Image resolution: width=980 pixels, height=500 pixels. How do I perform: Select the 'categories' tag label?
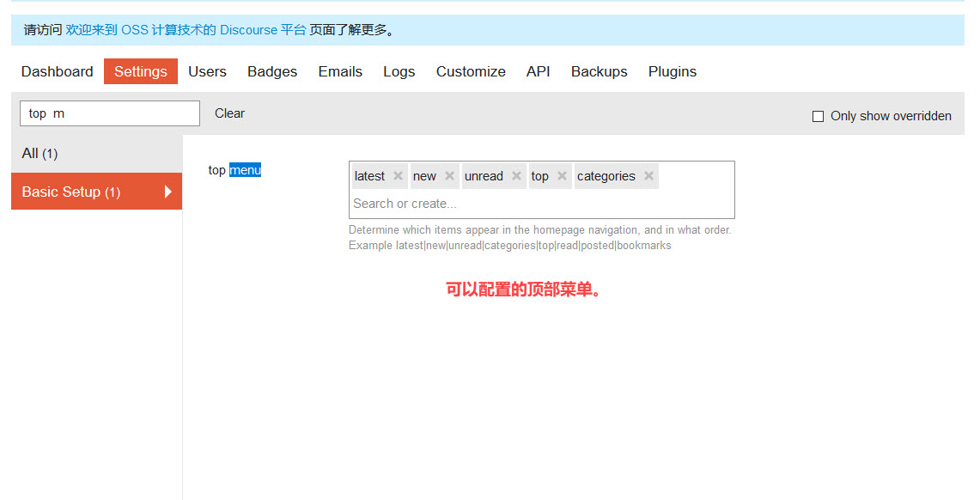pos(606,176)
